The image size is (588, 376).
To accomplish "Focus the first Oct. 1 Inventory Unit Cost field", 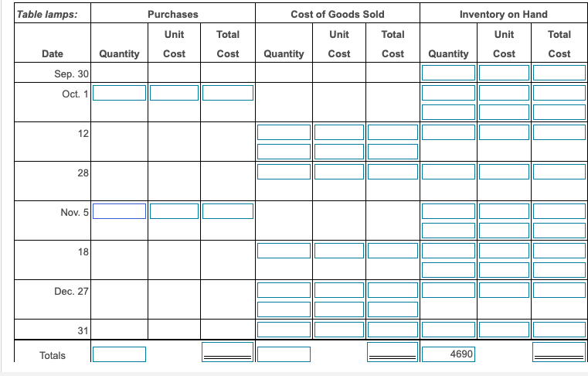I will coord(504,93).
